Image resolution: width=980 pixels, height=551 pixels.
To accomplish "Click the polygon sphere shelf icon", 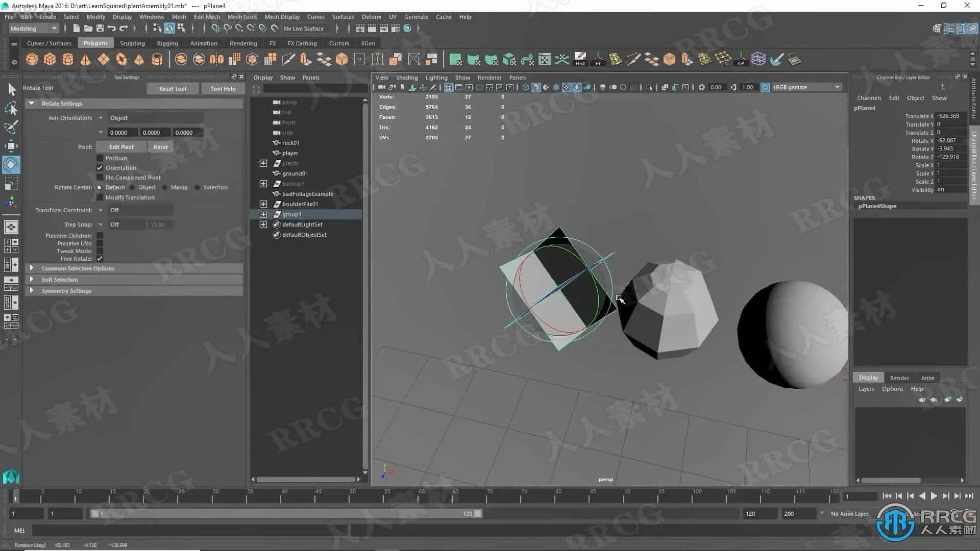I will [x=32, y=60].
